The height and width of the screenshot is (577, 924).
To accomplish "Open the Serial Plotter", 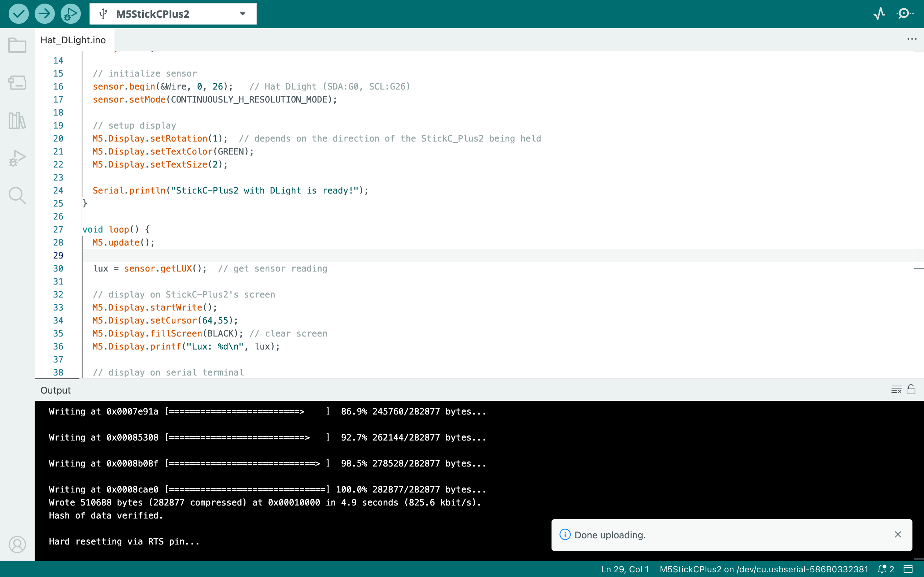I will tap(879, 14).
